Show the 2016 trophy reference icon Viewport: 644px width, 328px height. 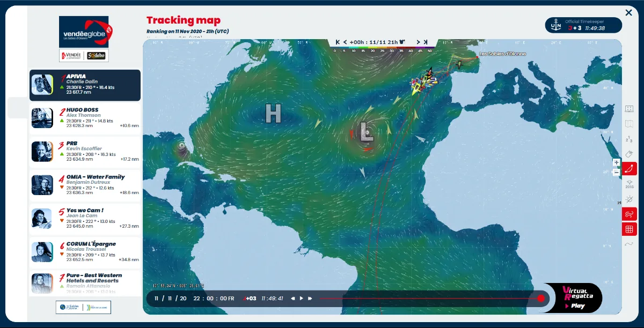pos(630,184)
